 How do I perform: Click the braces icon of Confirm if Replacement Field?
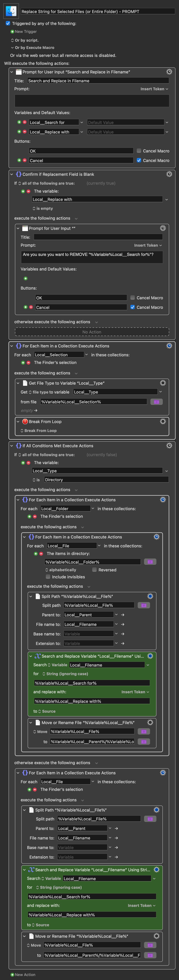click(x=19, y=174)
